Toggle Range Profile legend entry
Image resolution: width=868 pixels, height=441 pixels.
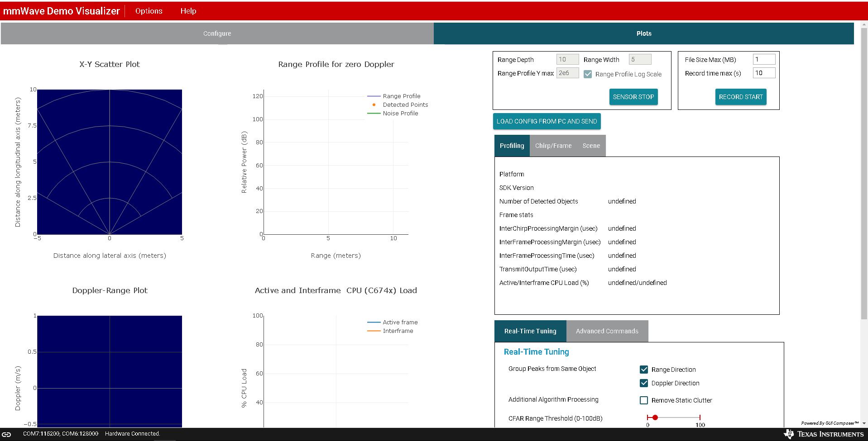[394, 96]
